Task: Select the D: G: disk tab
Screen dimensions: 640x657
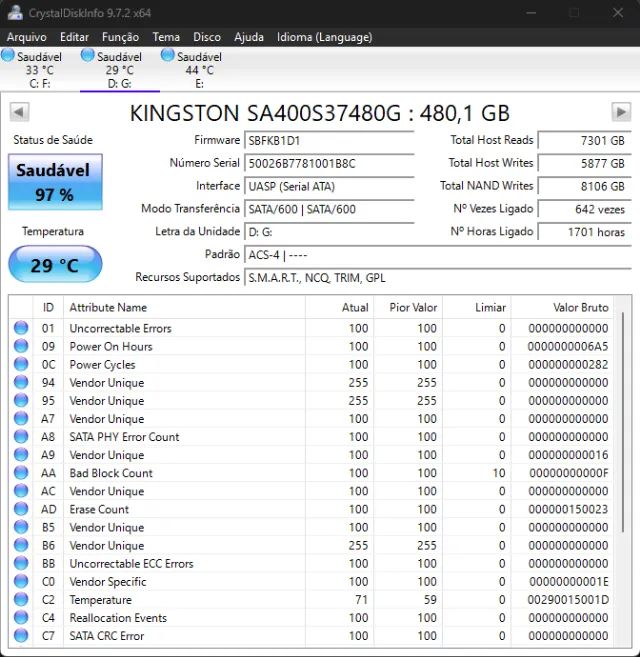Action: click(120, 70)
